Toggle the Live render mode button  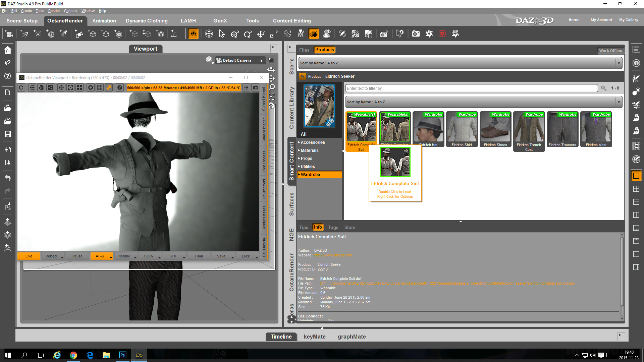coord(29,256)
